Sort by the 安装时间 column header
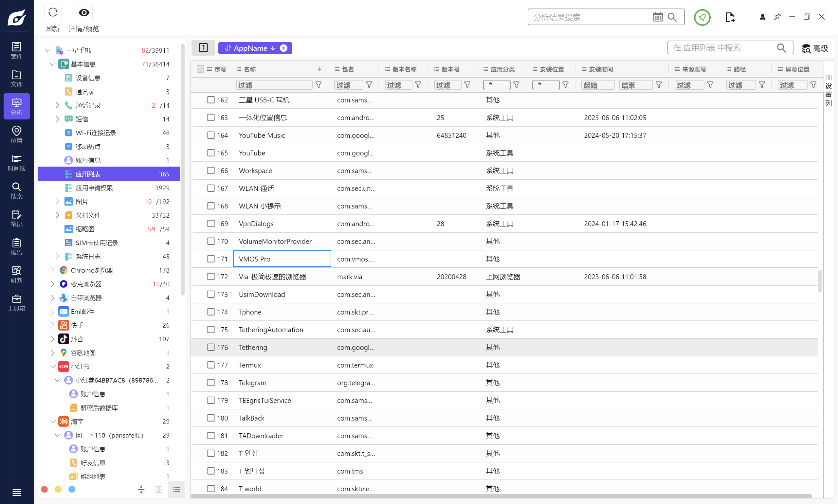Image resolution: width=838 pixels, height=504 pixels. point(601,69)
